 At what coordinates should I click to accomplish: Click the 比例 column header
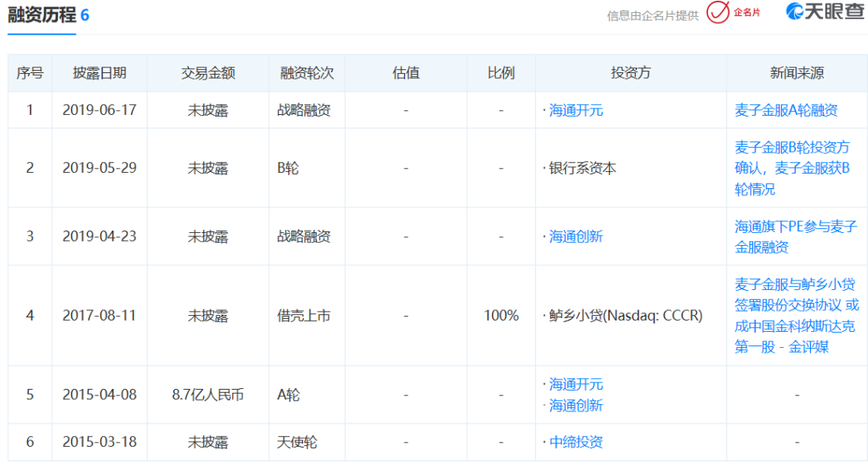click(x=501, y=73)
